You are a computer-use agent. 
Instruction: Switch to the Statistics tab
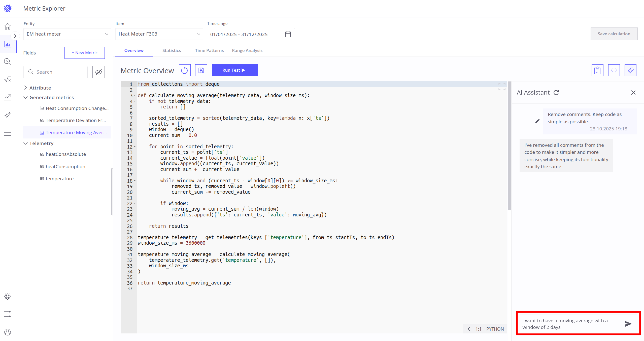(172, 50)
